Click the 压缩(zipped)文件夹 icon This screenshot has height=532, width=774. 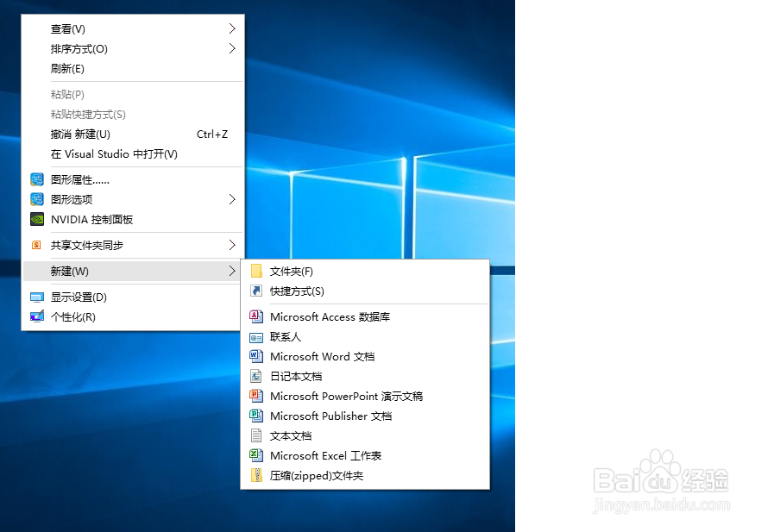point(256,475)
